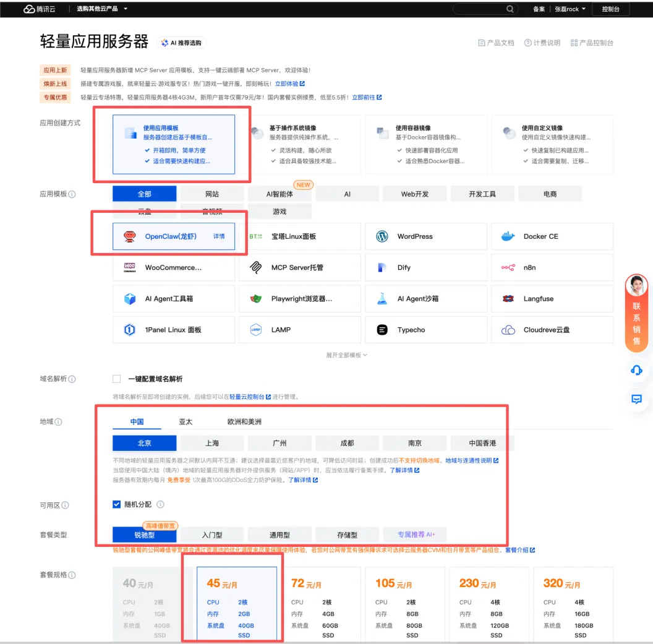
Task: Click the AI Agent工具箱 cube icon
Action: point(130,299)
